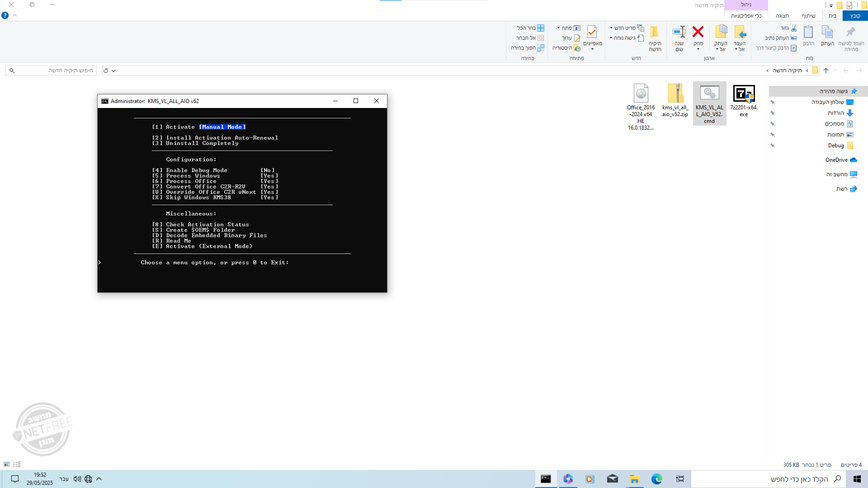This screenshot has width=868, height=488.
Task: Open Easy access (גישה נוחה) dropdown
Action: 627,38
